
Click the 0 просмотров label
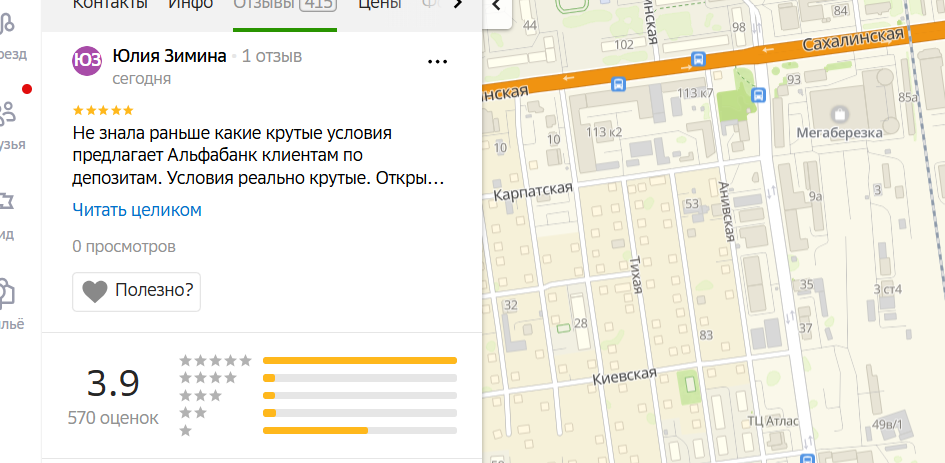124,247
